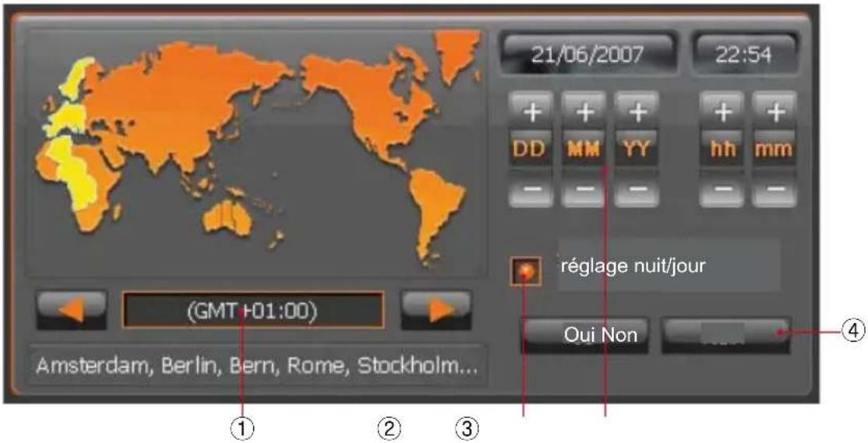The height and width of the screenshot is (443, 868).
Task: Increase the year with YY plus button
Action: (637, 113)
